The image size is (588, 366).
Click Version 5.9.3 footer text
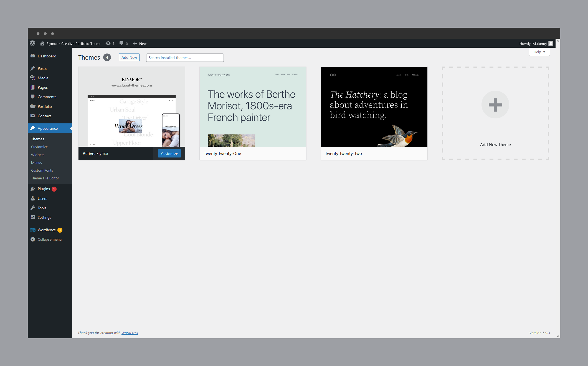(x=539, y=332)
